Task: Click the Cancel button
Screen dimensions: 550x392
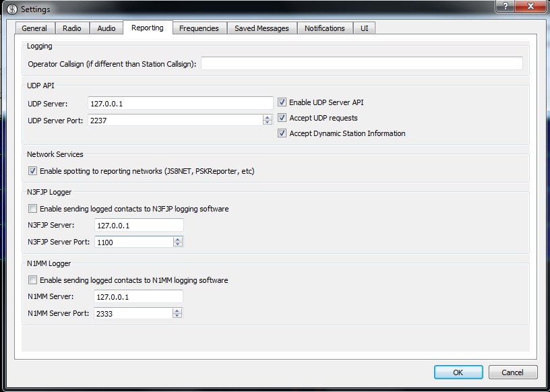Action: pyautogui.click(x=512, y=372)
